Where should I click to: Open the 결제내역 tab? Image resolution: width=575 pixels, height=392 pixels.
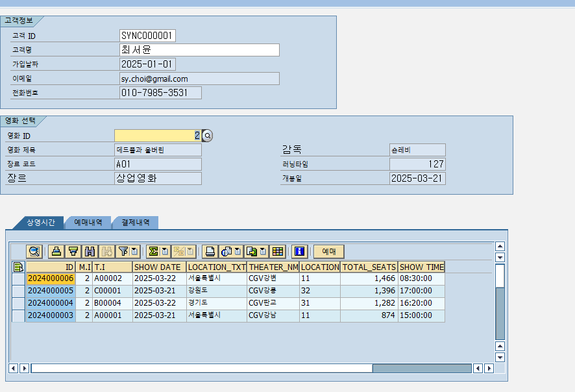coord(136,223)
